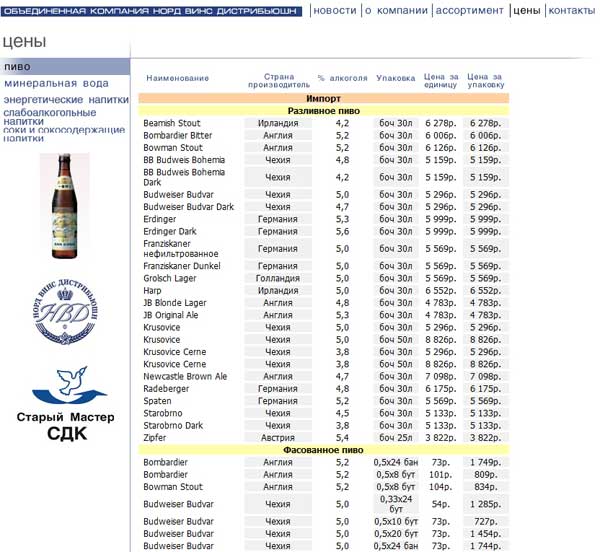This screenshot has height=552, width=600.
Task: Click the 1 749р. package price for Bombardier
Action: coord(485,462)
